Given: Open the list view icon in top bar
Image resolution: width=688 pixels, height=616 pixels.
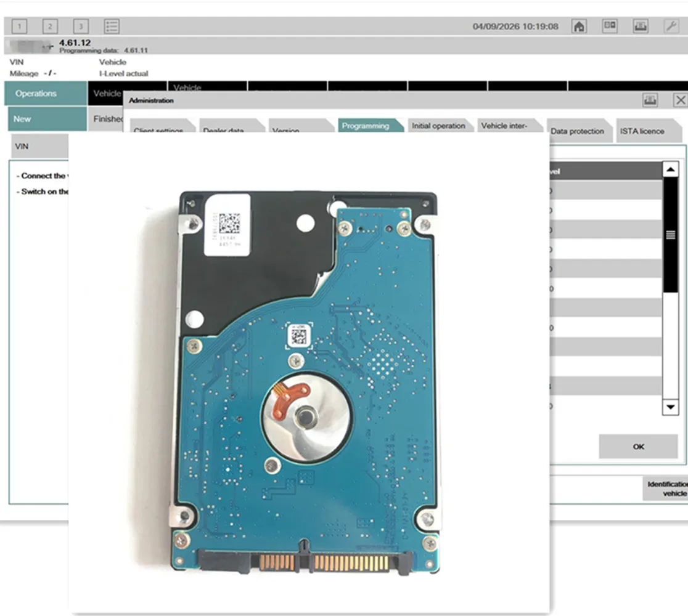Looking at the screenshot, I should [112, 26].
